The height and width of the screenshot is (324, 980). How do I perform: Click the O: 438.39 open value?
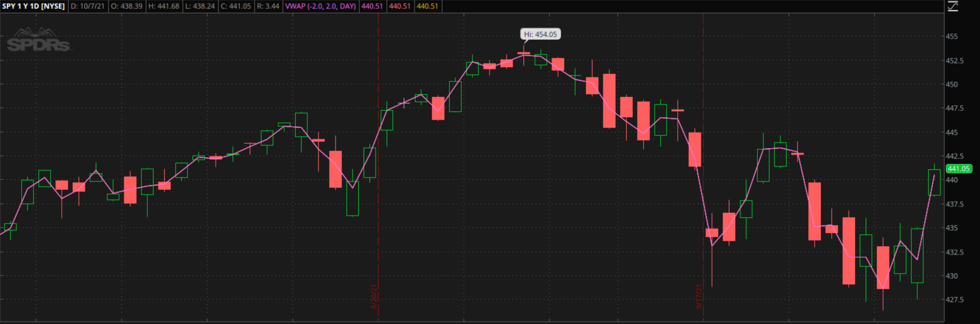(x=127, y=6)
